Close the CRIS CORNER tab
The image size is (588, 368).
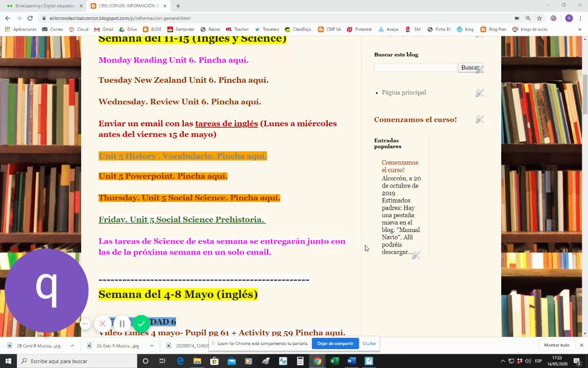coord(165,6)
